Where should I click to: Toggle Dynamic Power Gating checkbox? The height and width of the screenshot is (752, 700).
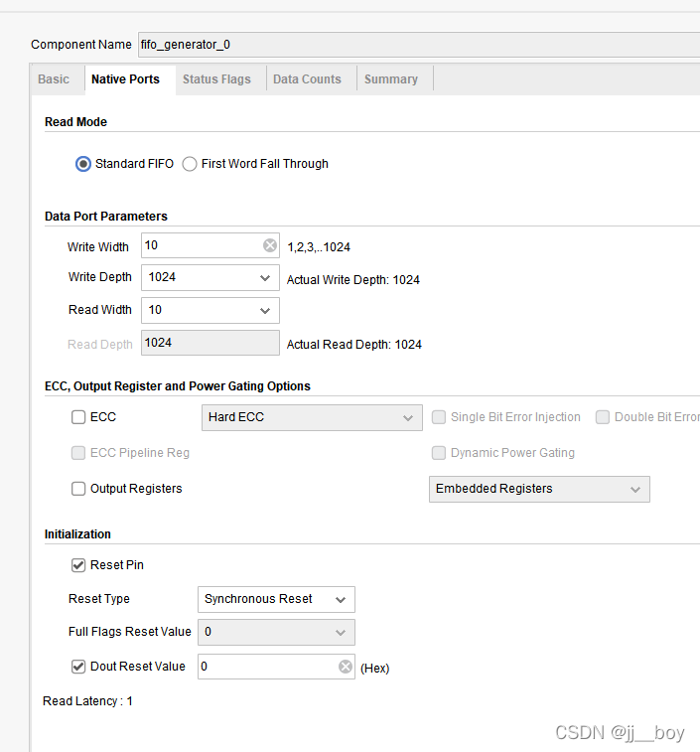(438, 453)
